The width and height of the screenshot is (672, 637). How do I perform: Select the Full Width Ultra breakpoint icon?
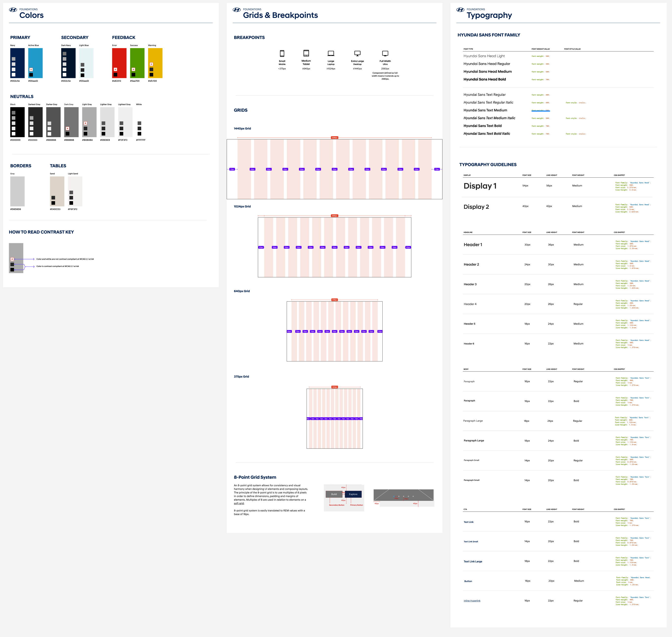pyautogui.click(x=385, y=54)
